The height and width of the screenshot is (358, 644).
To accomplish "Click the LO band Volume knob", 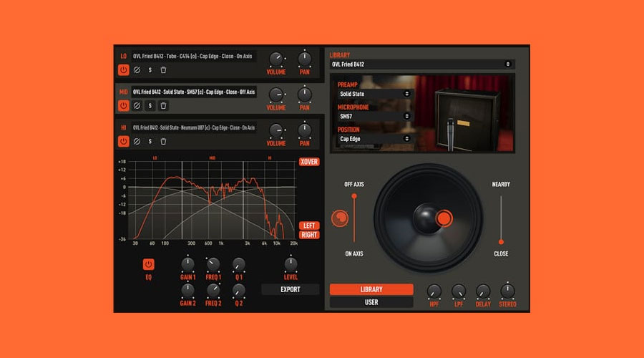I will click(x=275, y=59).
